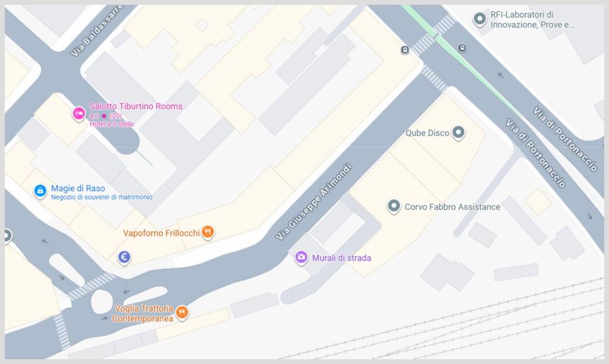Click the partially visible pin at left edge

pos(7,236)
